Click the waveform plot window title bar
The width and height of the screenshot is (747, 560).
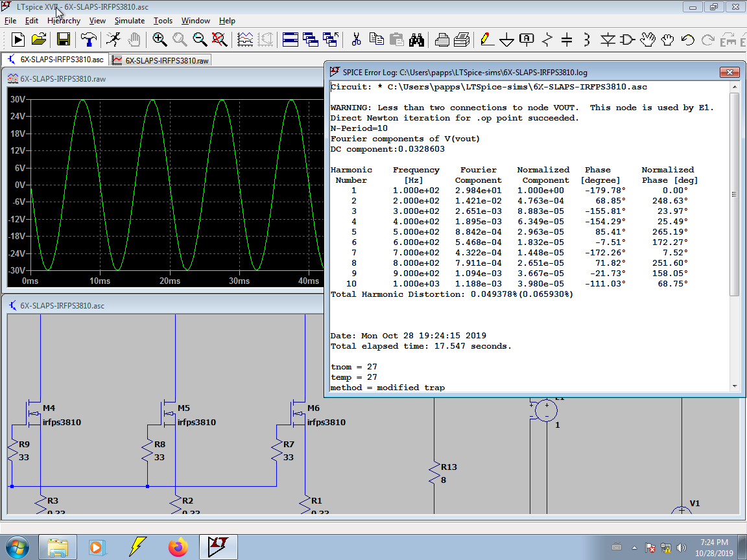(x=164, y=78)
